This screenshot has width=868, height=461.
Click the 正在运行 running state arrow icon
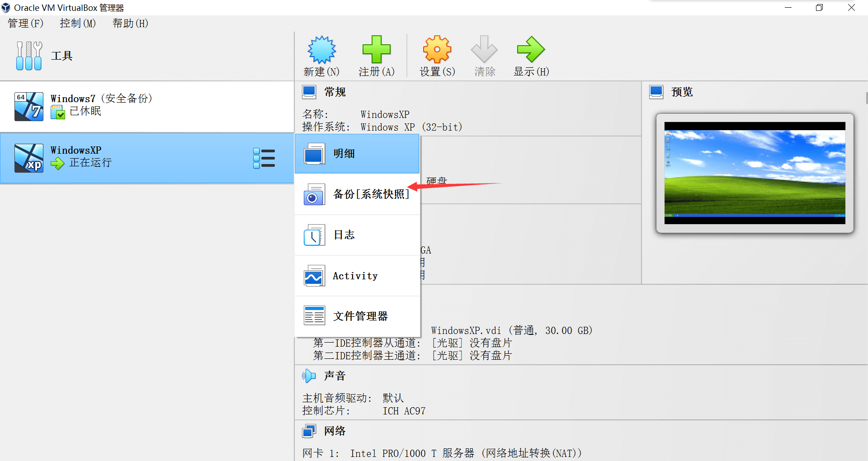click(57, 163)
